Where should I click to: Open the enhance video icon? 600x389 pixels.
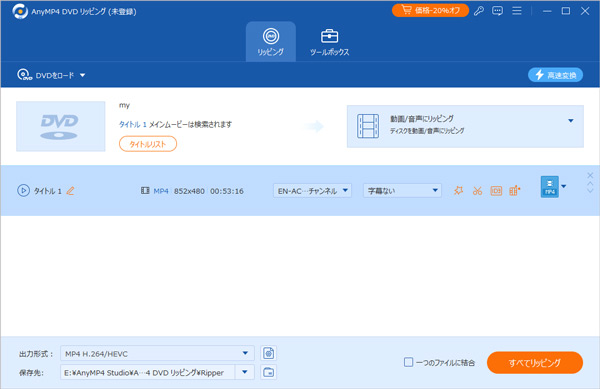point(515,190)
